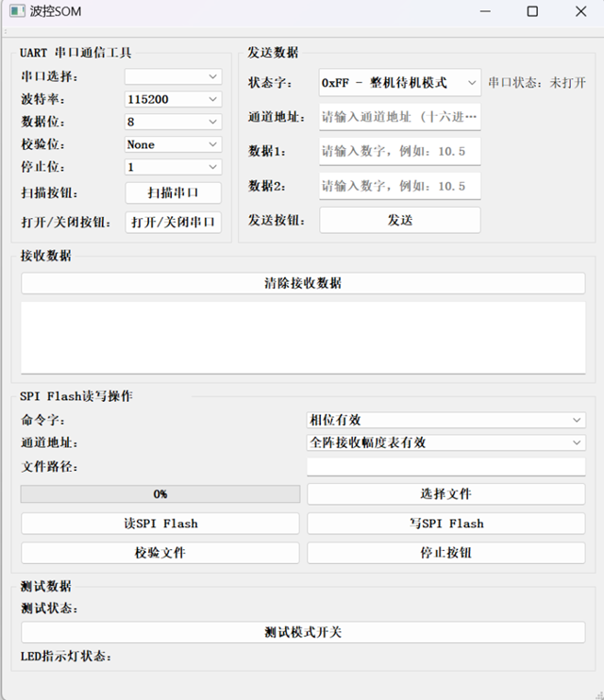Viewport: 604px width, 700px height.
Task: Open the 串口选择 serial port dropdown
Action: [x=173, y=76]
